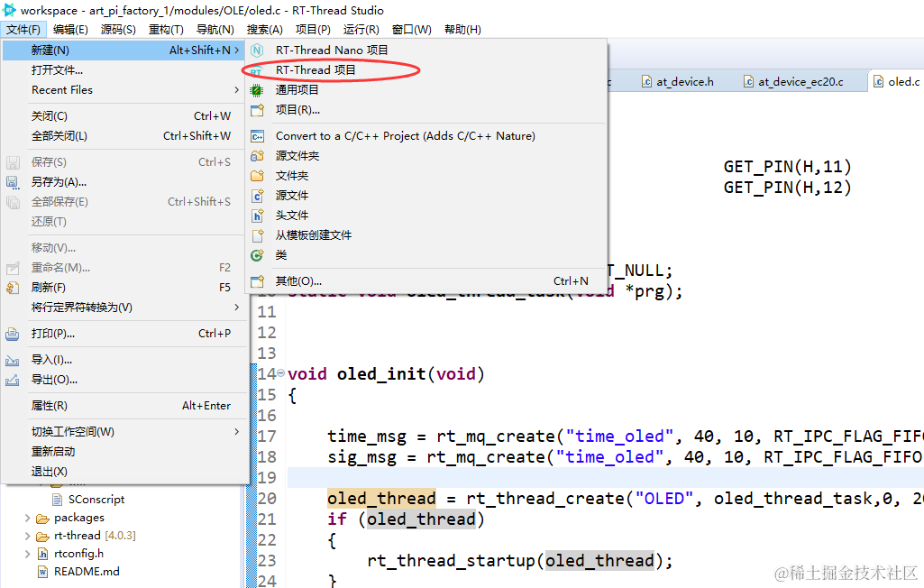This screenshot has width=924, height=588.
Task: Click the RT-Thread Studio app icon in title bar
Action: pos(9,10)
